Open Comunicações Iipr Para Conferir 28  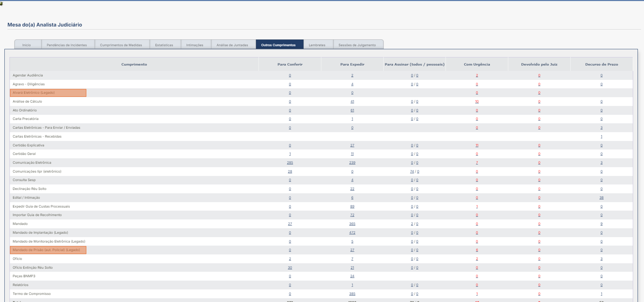point(290,171)
